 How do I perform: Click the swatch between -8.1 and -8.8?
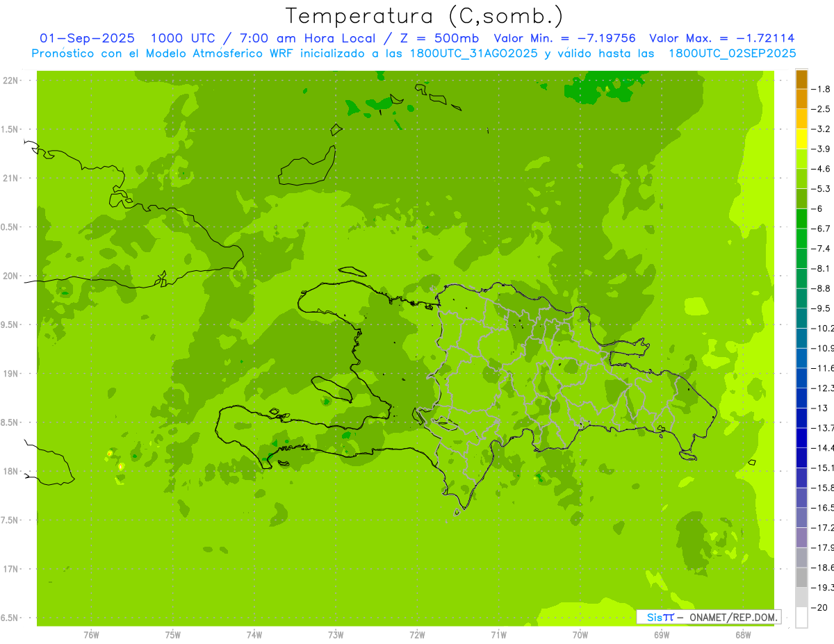[x=801, y=279]
